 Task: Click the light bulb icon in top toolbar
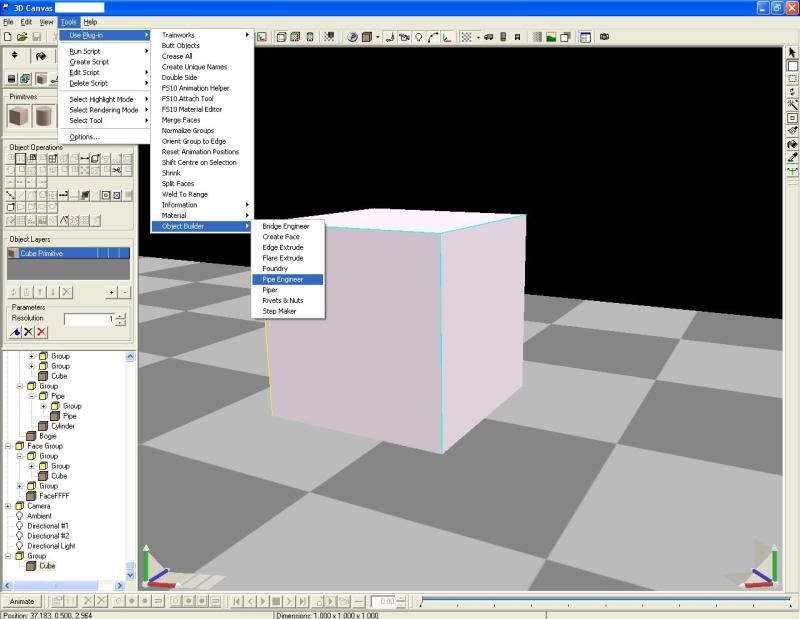(x=418, y=37)
